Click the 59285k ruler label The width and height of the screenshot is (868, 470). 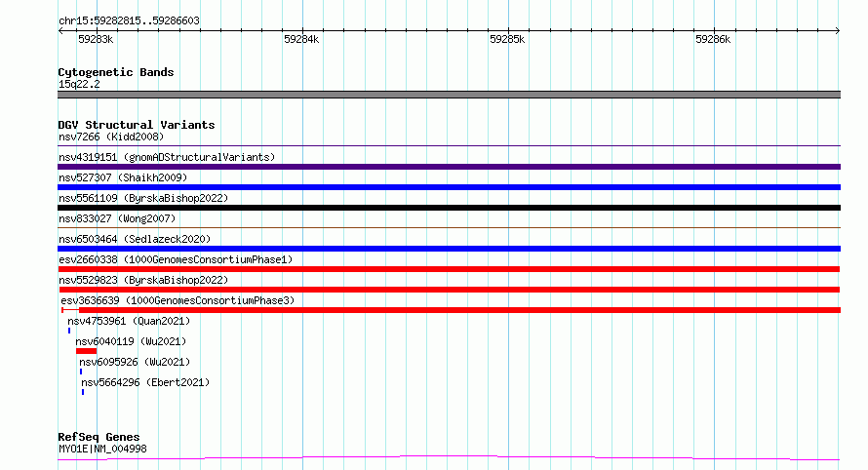point(507,39)
